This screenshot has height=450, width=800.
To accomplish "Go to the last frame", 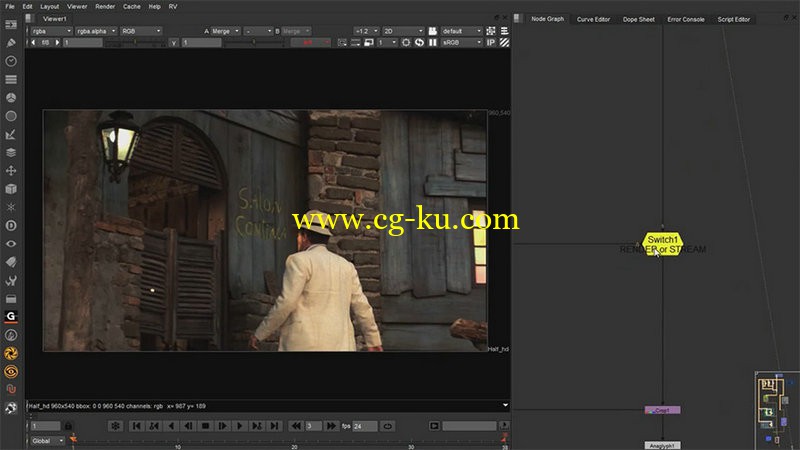I will [274, 426].
